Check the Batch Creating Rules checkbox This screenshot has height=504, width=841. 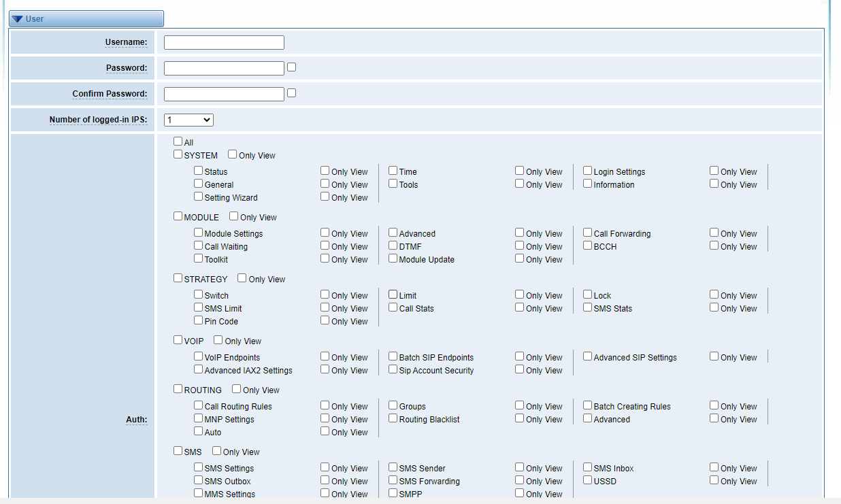(x=587, y=405)
